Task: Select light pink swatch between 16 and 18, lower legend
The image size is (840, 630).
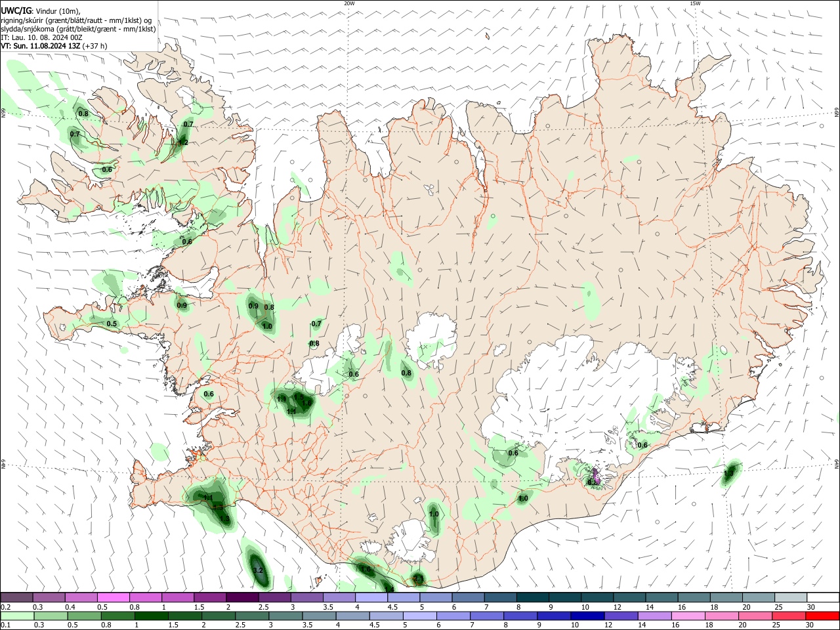Action: point(688,616)
